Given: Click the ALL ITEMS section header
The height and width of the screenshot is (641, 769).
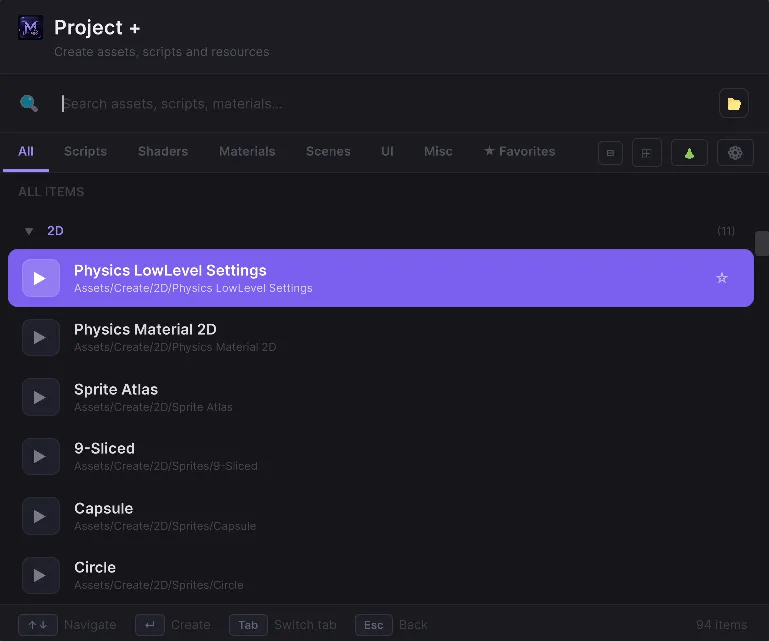Looking at the screenshot, I should coord(51,192).
